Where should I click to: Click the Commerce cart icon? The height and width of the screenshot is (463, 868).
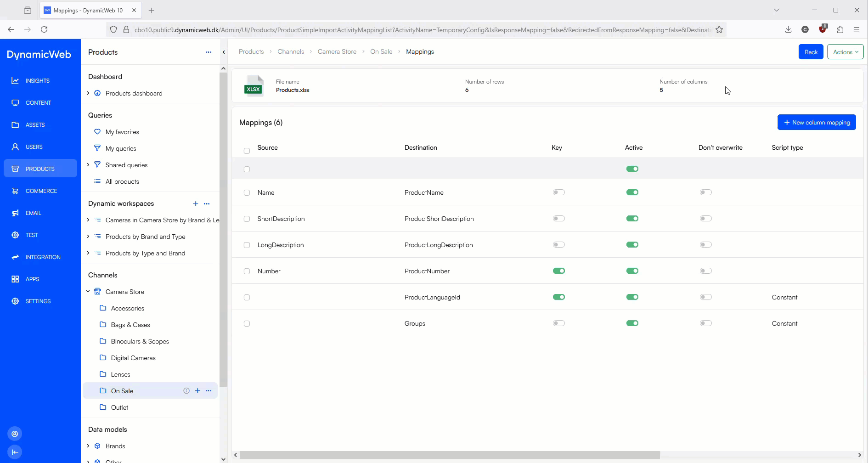[15, 191]
